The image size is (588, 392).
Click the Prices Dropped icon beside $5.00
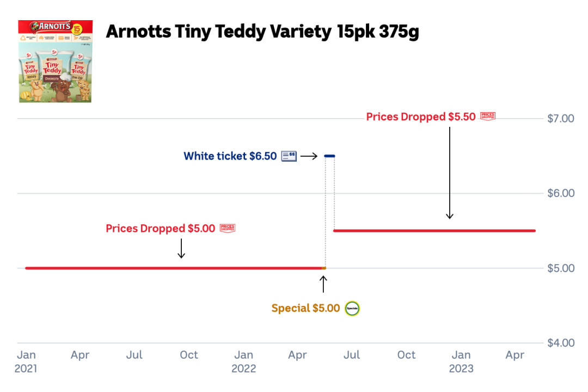click(x=228, y=229)
